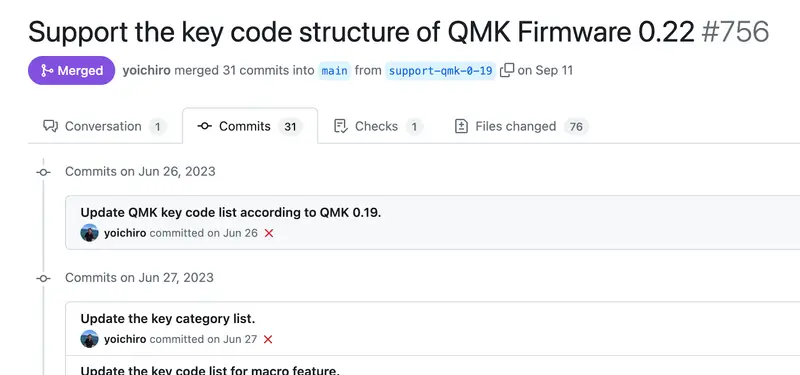Copy the support-qmk-0-19 branch name icon

coord(507,70)
